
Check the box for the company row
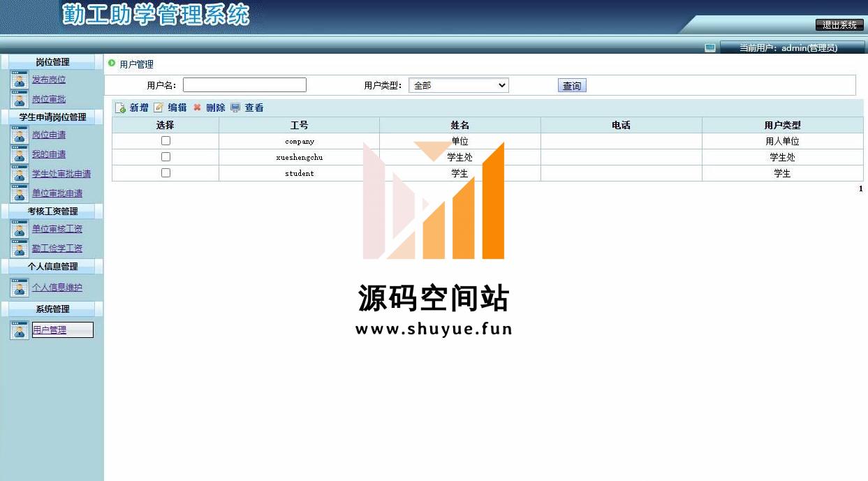[x=165, y=140]
